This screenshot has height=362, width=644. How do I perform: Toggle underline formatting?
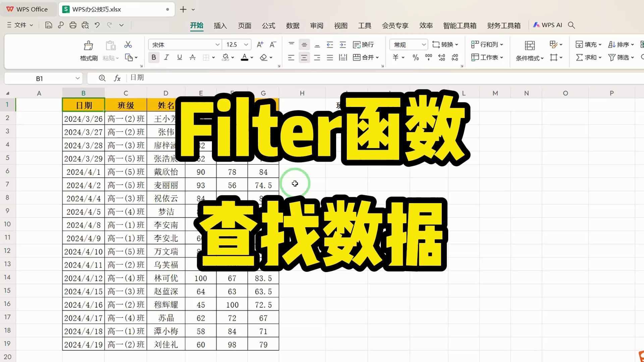click(179, 57)
